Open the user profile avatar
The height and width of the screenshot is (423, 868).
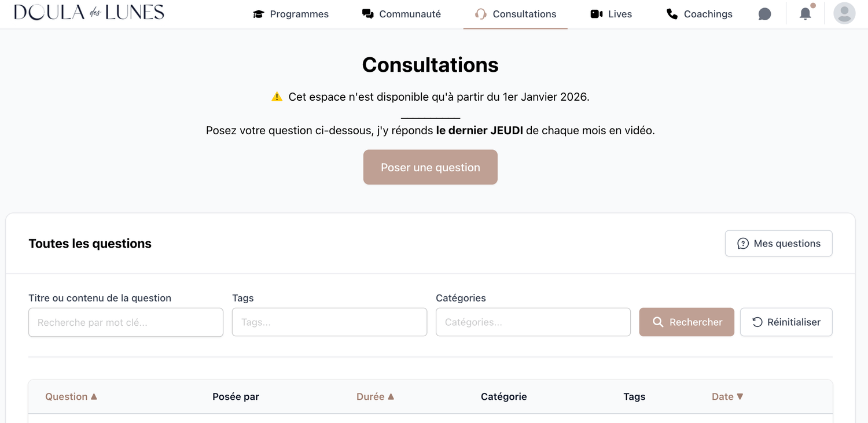[844, 13]
